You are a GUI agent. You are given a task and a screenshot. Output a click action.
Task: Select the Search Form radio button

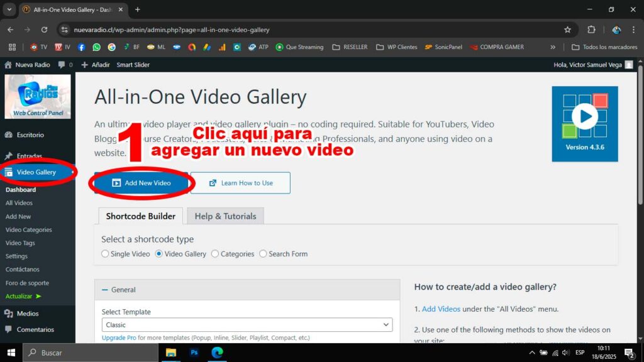(263, 254)
